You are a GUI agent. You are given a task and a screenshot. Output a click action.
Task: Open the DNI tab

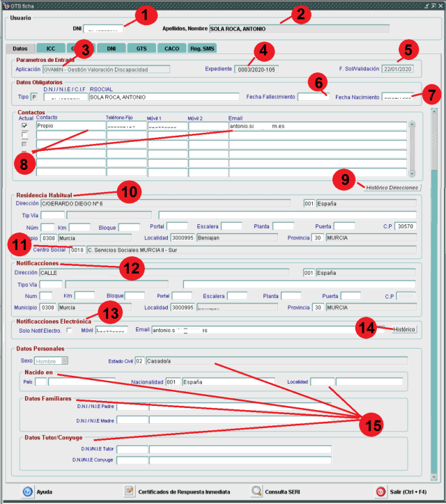coord(111,48)
